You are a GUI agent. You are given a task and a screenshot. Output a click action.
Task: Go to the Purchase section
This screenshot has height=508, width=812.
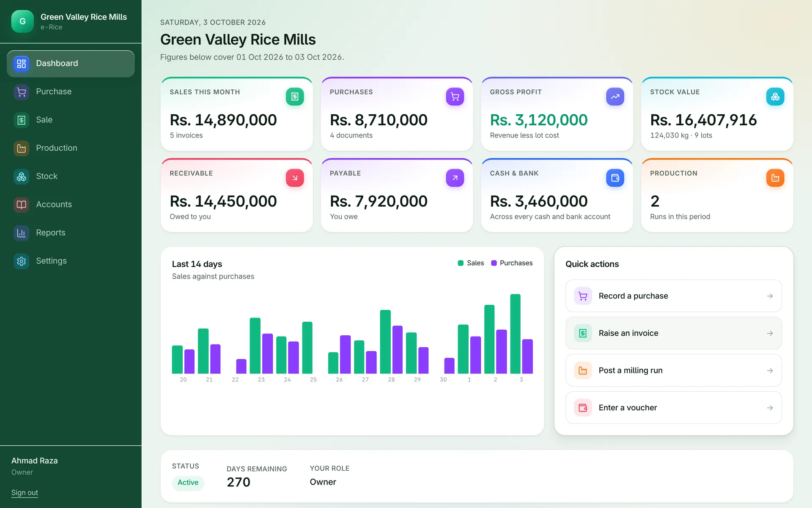click(x=71, y=92)
